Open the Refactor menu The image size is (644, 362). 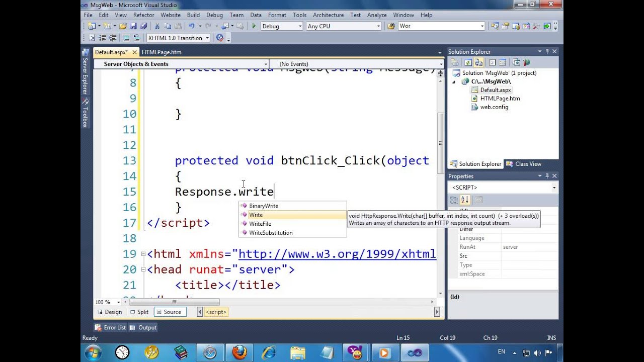tap(143, 15)
